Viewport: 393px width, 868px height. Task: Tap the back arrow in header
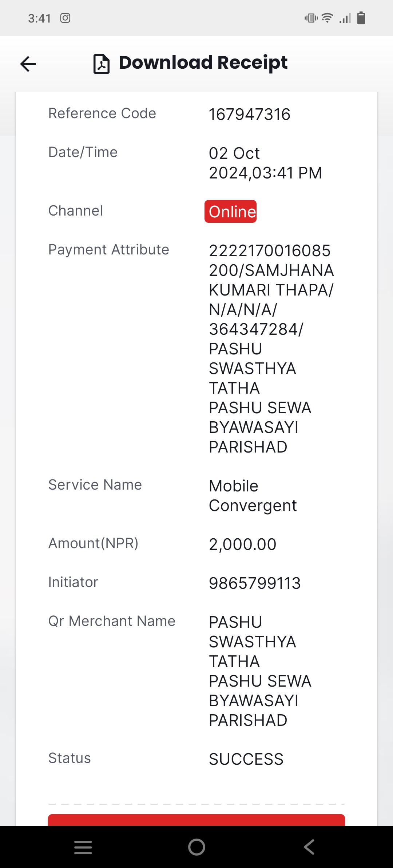(28, 64)
